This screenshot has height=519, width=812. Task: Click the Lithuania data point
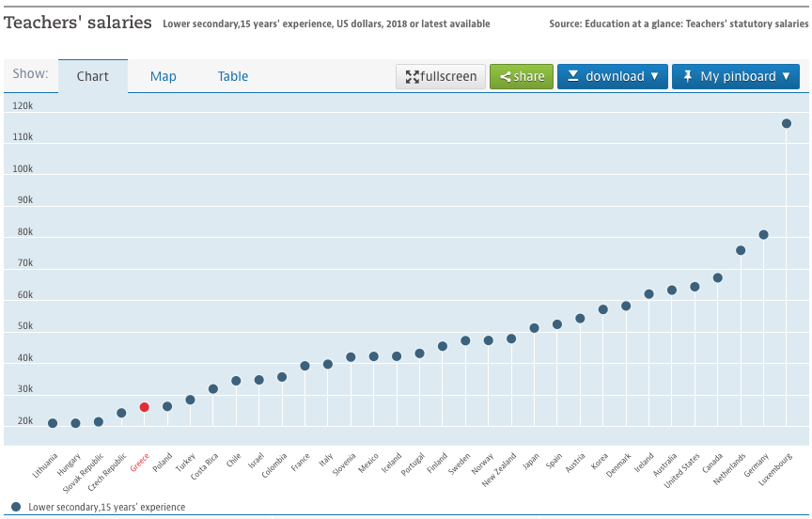[53, 423]
